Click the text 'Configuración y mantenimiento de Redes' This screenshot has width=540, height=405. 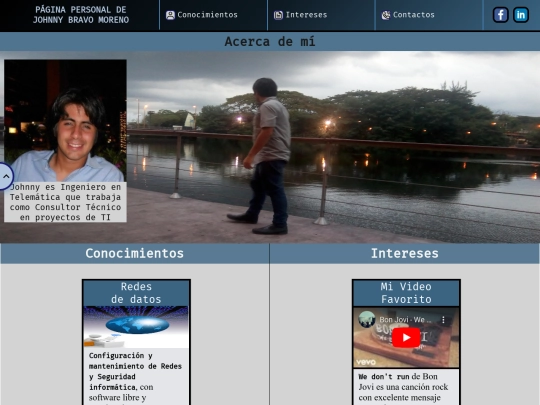(135, 361)
